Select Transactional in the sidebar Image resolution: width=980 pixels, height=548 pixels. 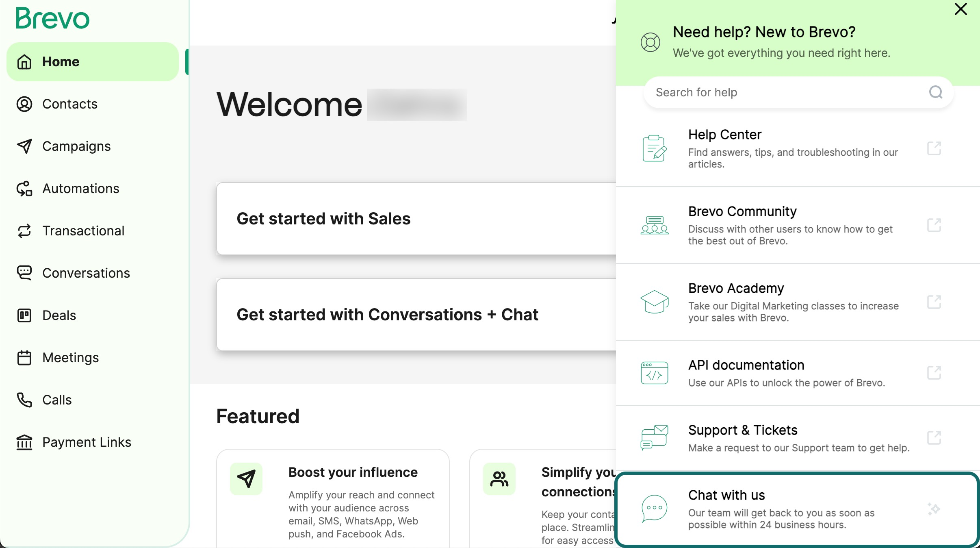point(93,231)
